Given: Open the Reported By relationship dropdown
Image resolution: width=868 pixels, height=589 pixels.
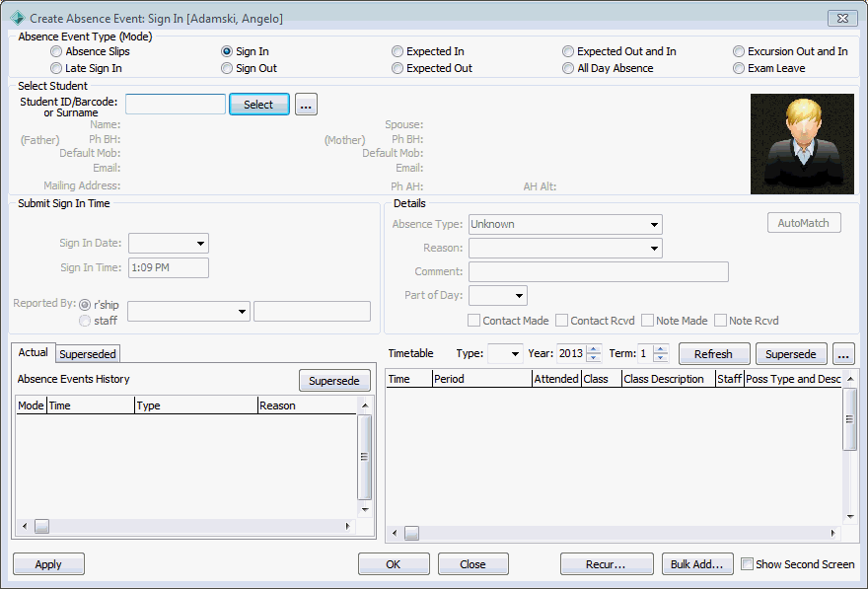Looking at the screenshot, I should [242, 312].
